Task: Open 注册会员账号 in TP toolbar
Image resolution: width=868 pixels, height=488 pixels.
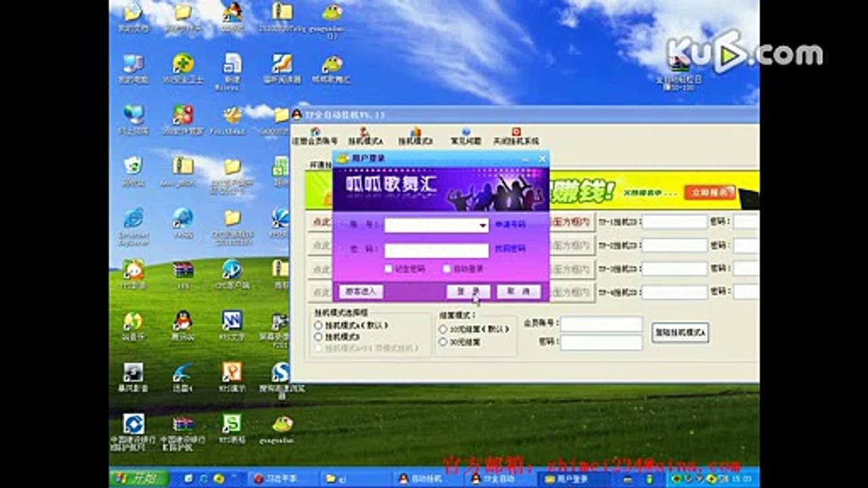Action: click(314, 136)
